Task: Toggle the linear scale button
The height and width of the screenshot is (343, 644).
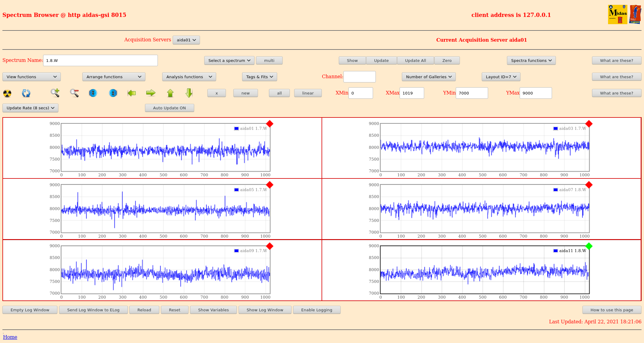Action: coord(308,93)
